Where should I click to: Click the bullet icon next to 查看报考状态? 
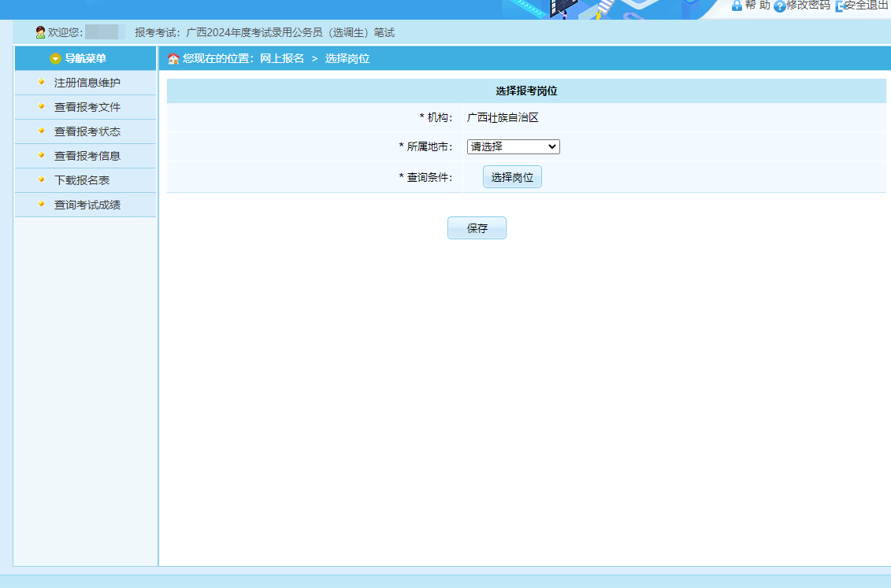pos(41,131)
